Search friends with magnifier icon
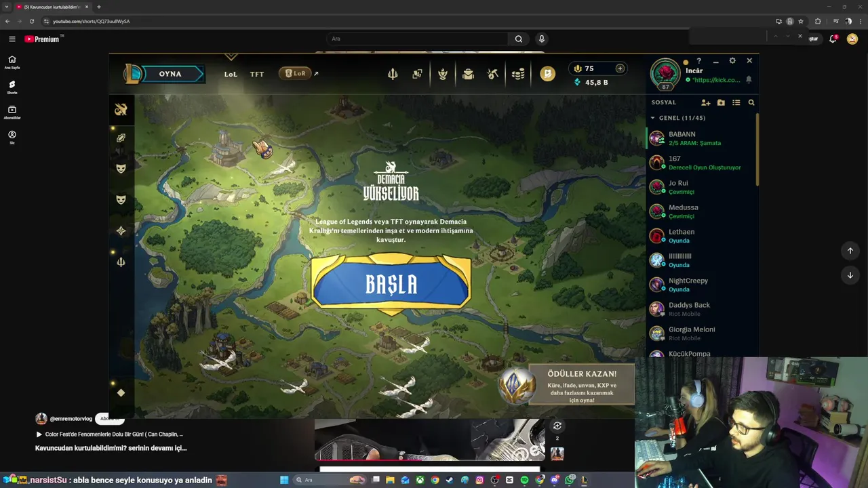The width and height of the screenshot is (868, 488). pyautogui.click(x=751, y=102)
